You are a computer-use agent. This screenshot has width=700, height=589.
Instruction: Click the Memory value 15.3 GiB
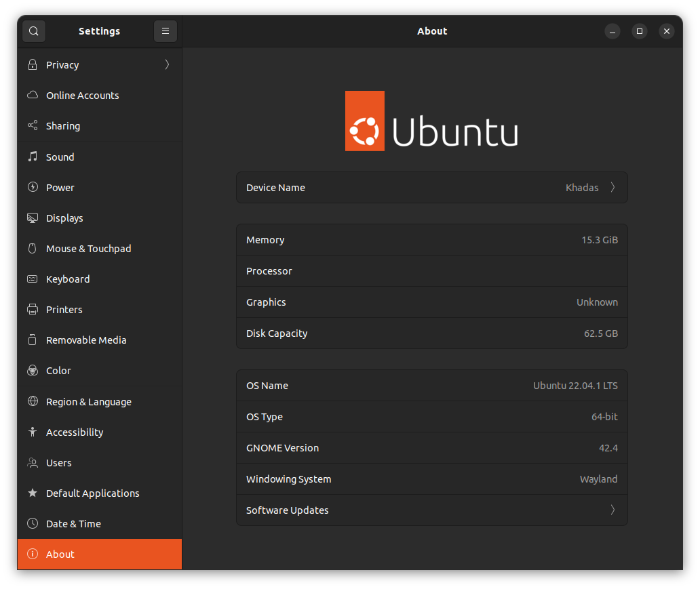(x=600, y=240)
